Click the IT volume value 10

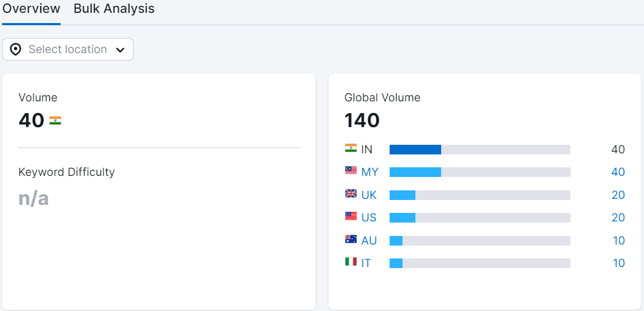coord(618,263)
